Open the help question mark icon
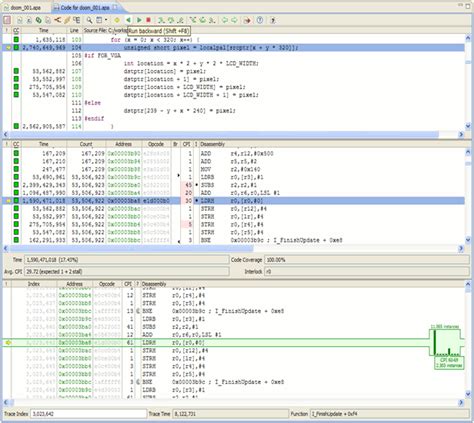Screen dimensions: 474x423 pos(260,20)
